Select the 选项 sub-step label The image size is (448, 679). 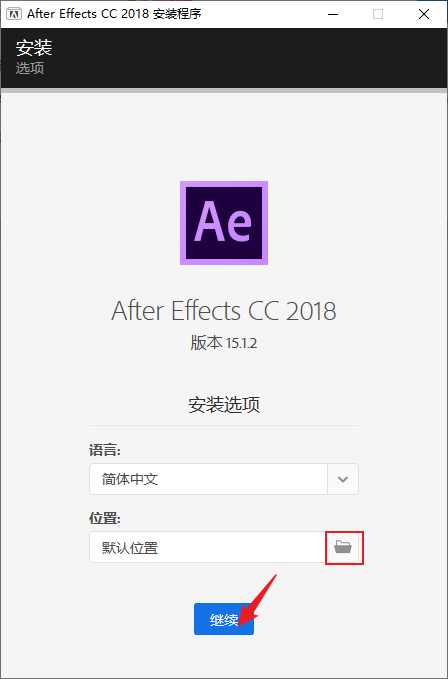coord(30,68)
